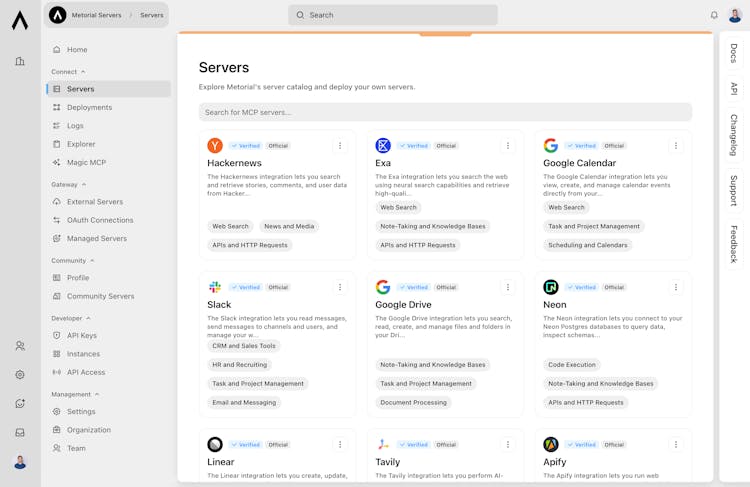Screen dimensions: 750x487
Task: Open Deployments in the sidebar
Action: coord(89,107)
